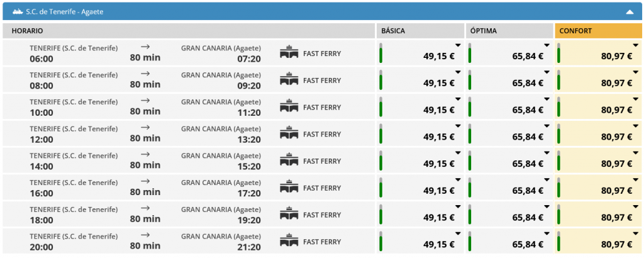Click the fast ferry icon for the 20:00 departure
644x258 pixels.
[x=289, y=242]
